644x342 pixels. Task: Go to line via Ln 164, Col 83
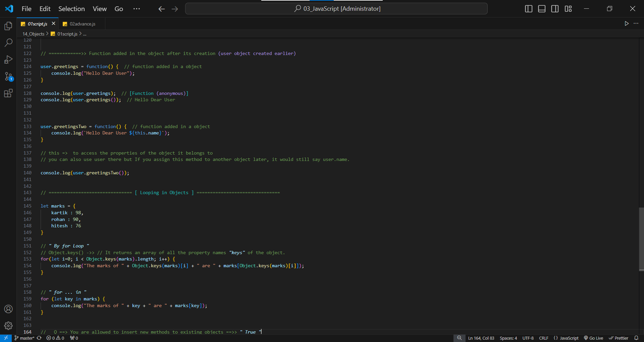click(481, 338)
